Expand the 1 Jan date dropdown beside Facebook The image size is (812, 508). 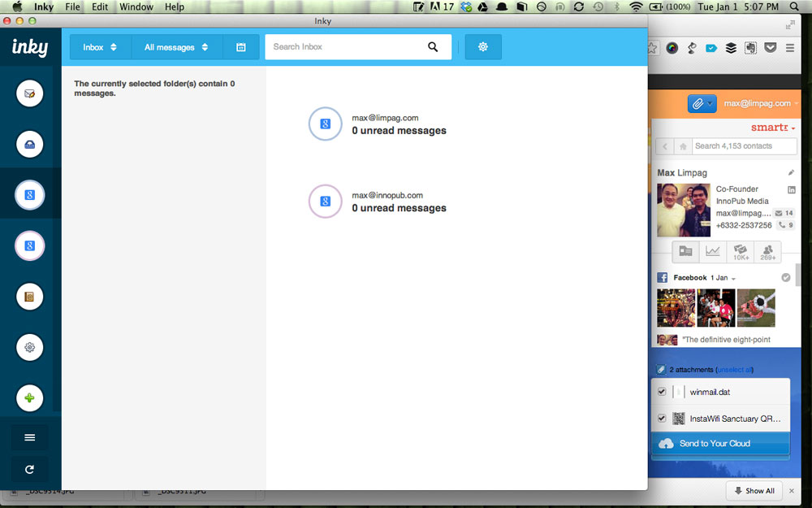pos(723,278)
